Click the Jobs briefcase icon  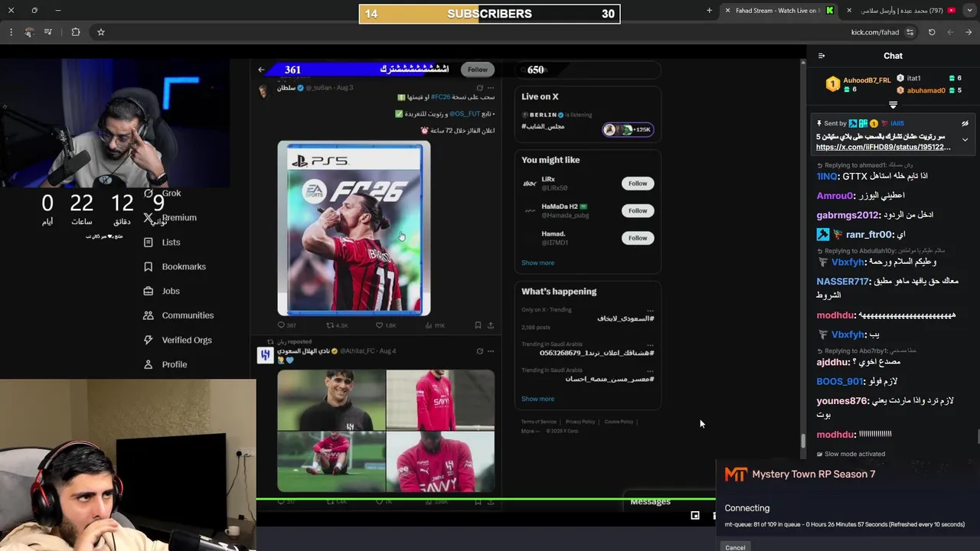pos(149,292)
